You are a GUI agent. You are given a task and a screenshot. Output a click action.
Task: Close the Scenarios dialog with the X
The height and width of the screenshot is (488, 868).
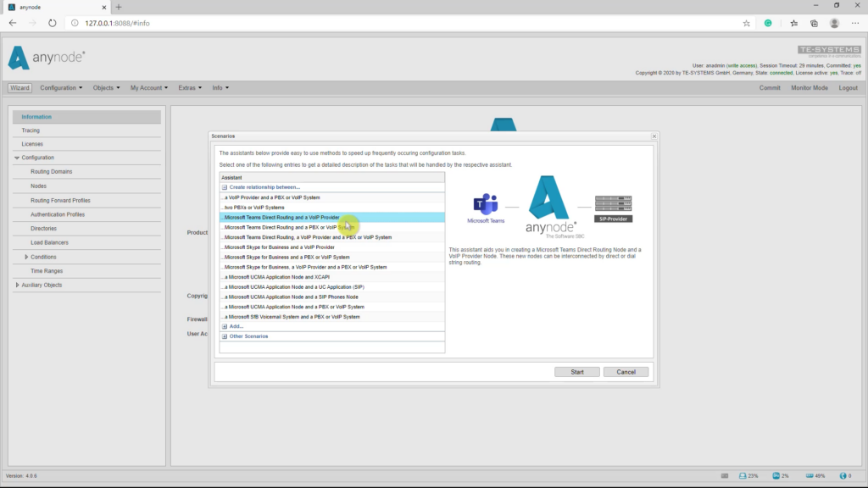point(654,136)
